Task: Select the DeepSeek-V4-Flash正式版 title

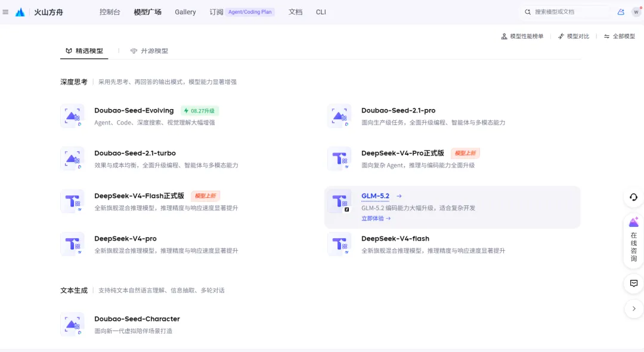Action: click(x=139, y=196)
